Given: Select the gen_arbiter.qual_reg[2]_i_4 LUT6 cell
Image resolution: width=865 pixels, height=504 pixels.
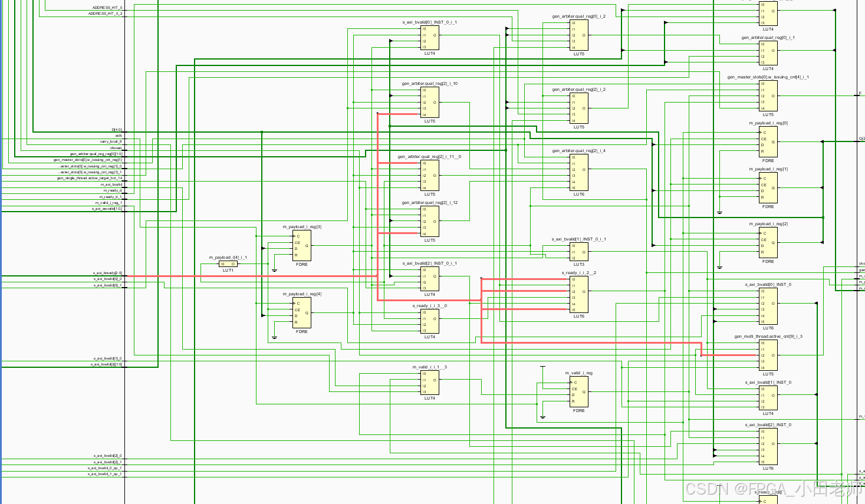Looking at the screenshot, I should point(579,173).
